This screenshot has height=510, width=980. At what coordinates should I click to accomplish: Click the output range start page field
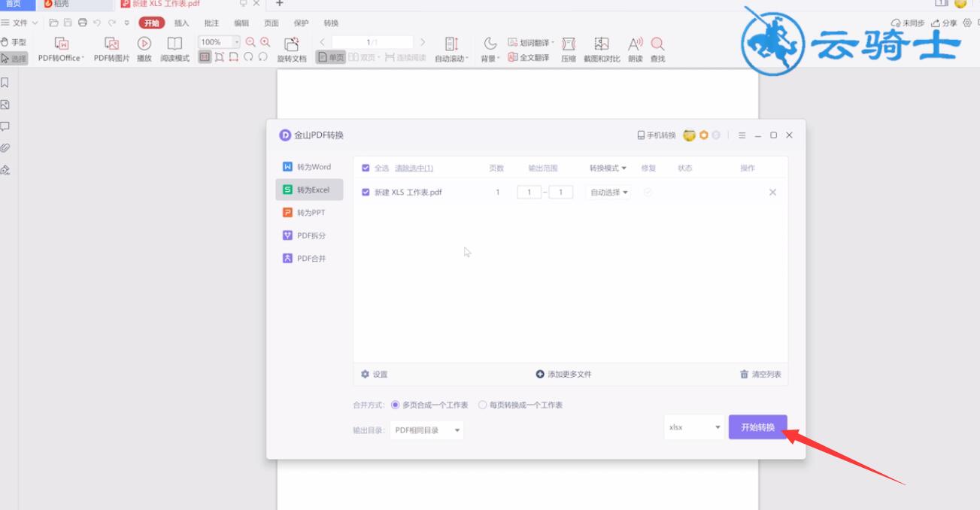[529, 193]
